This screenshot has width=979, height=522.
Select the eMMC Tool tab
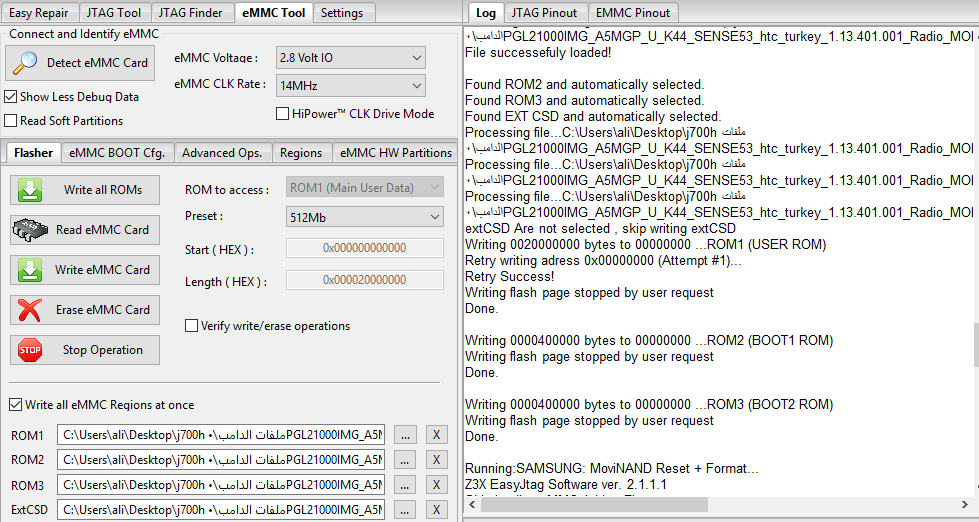click(274, 12)
